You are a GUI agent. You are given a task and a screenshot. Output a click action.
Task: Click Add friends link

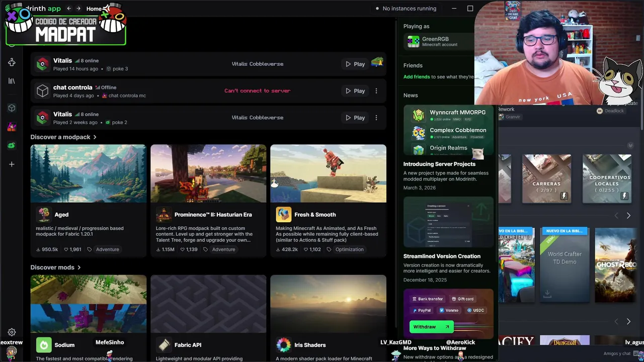click(417, 77)
